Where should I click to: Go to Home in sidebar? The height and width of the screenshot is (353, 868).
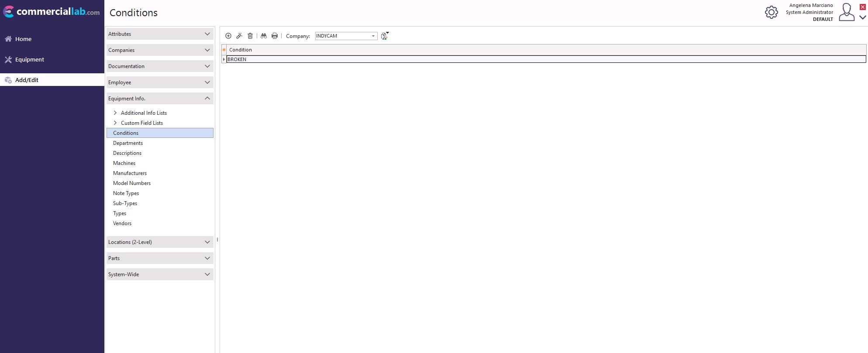[24, 39]
